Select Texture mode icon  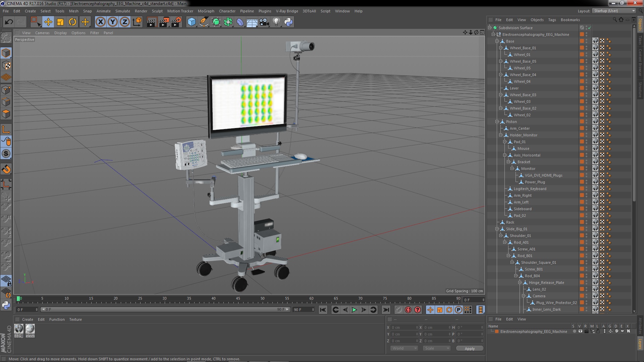(x=6, y=65)
